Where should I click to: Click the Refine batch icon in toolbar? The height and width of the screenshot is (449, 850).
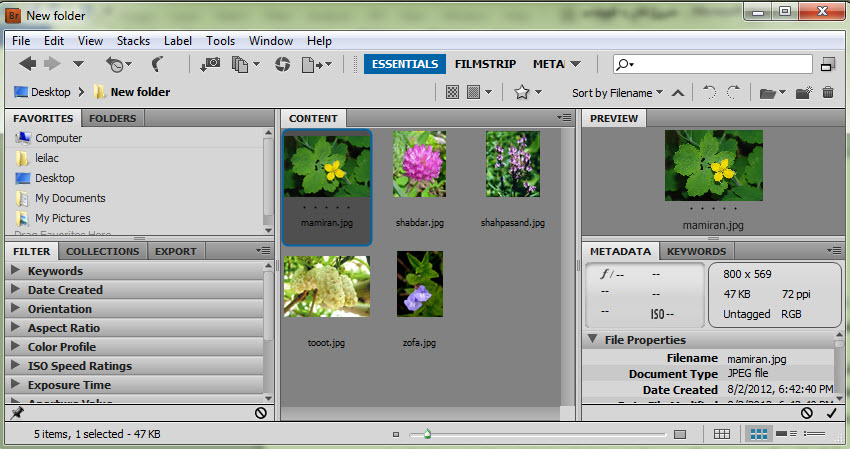point(240,64)
